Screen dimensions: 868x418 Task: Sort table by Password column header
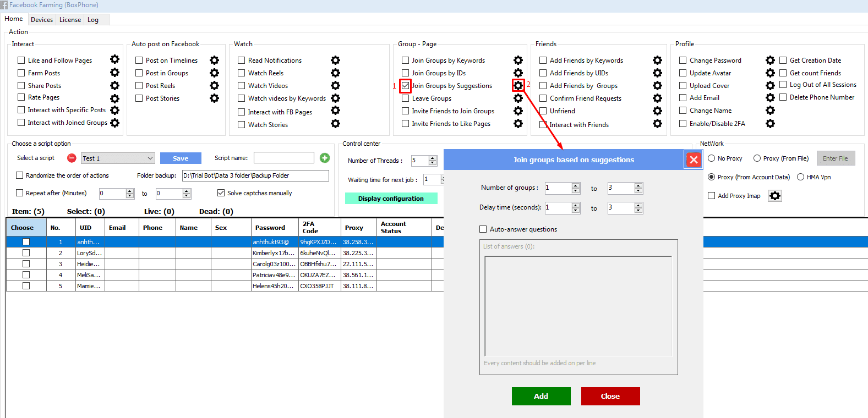[x=275, y=227]
